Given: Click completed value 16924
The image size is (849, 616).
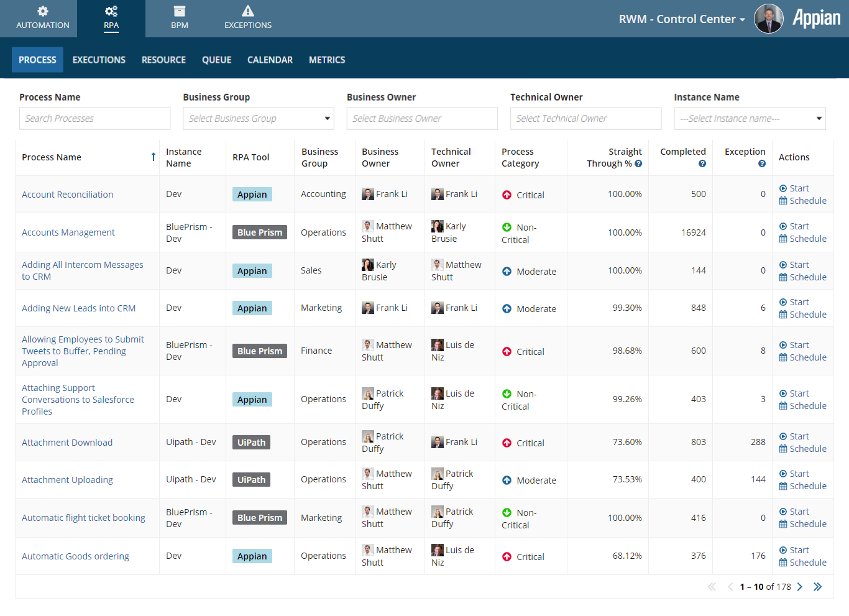Looking at the screenshot, I should tap(694, 232).
